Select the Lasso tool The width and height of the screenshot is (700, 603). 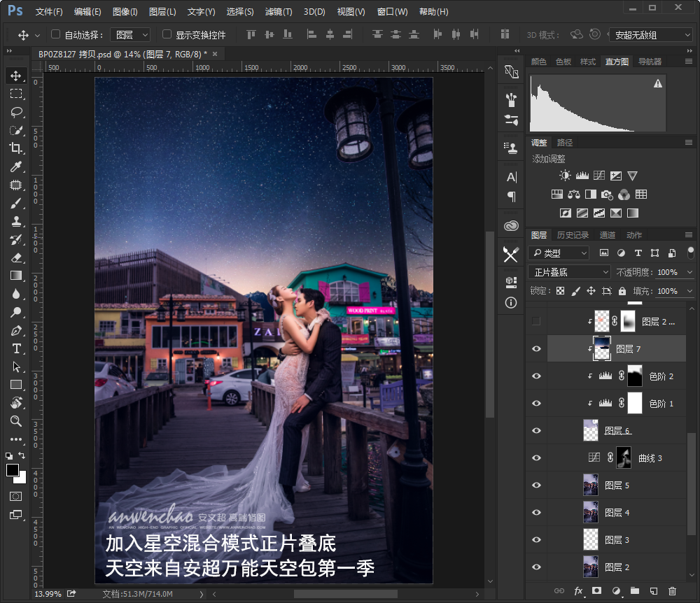pyautogui.click(x=16, y=112)
